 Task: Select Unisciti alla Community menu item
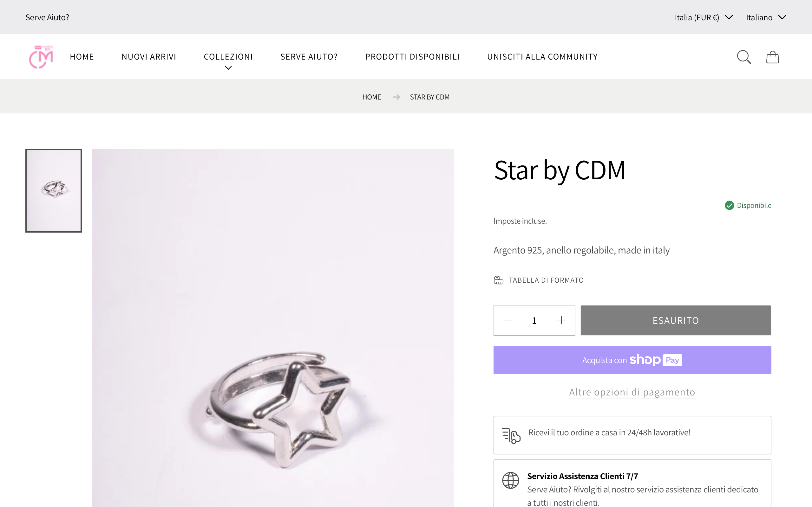pos(542,57)
